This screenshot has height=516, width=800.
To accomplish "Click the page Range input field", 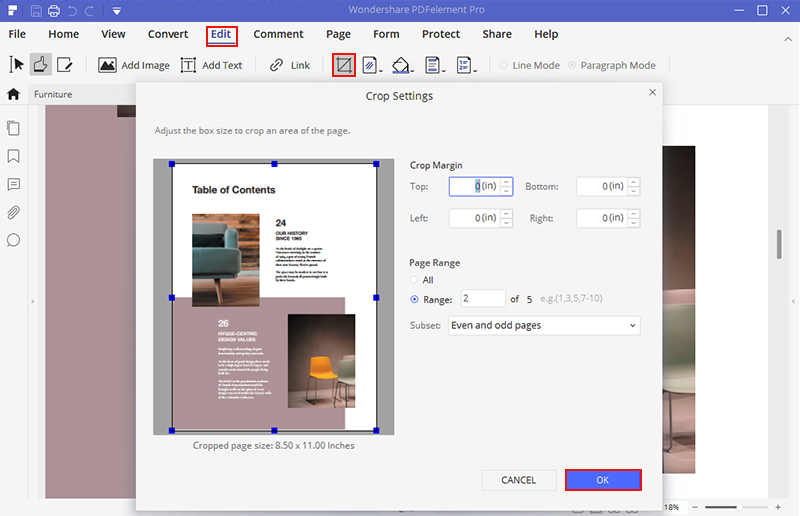I will pyautogui.click(x=483, y=299).
